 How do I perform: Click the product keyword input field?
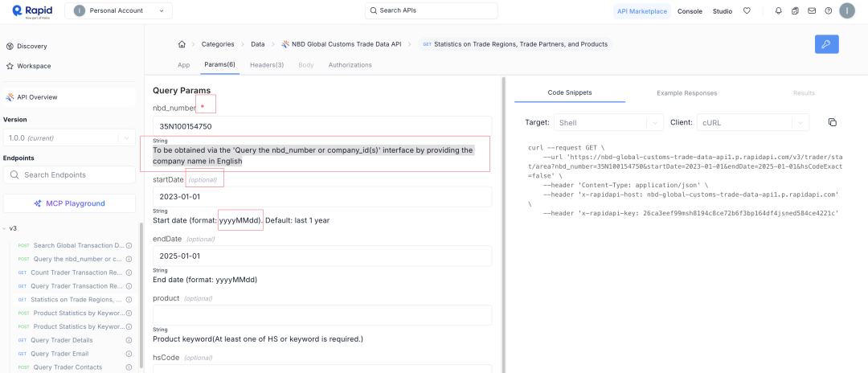[322, 315]
